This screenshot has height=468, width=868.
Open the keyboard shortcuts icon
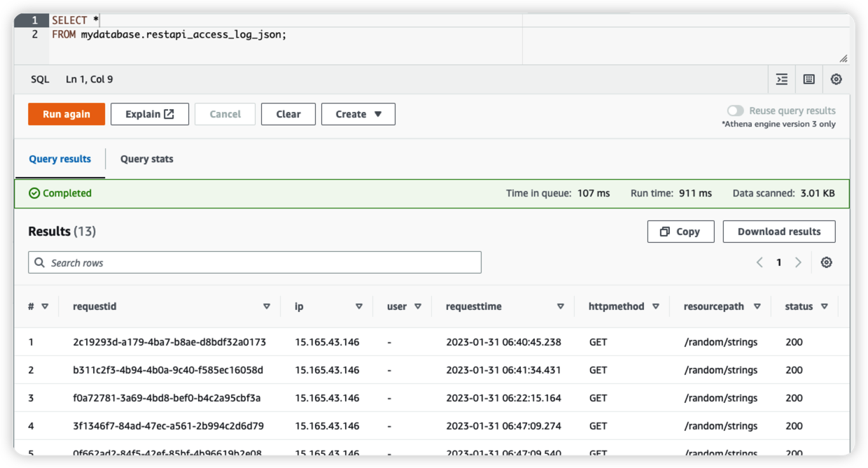point(809,80)
